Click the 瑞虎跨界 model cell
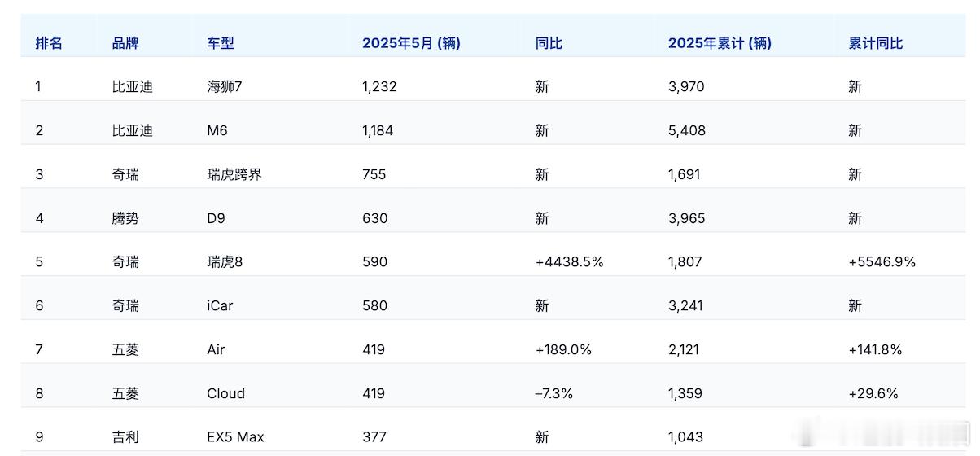 234,174
